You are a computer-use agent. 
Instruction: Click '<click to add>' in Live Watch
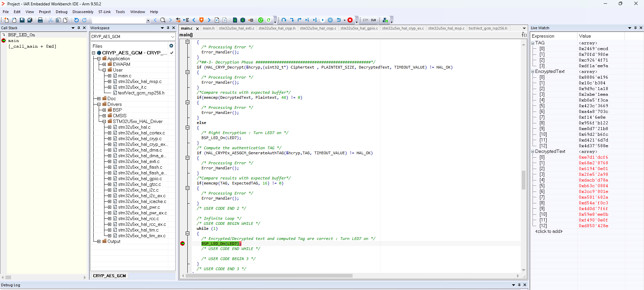tap(549, 232)
